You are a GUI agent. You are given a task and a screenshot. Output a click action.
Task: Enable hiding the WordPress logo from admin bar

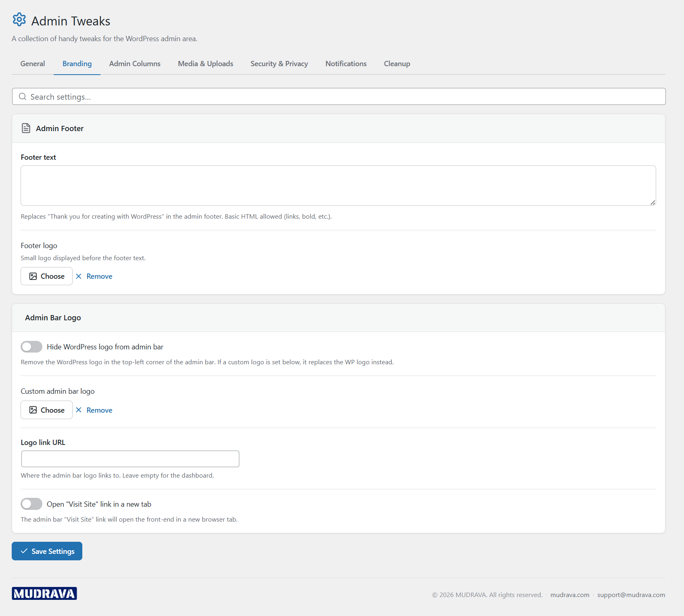[x=31, y=347]
